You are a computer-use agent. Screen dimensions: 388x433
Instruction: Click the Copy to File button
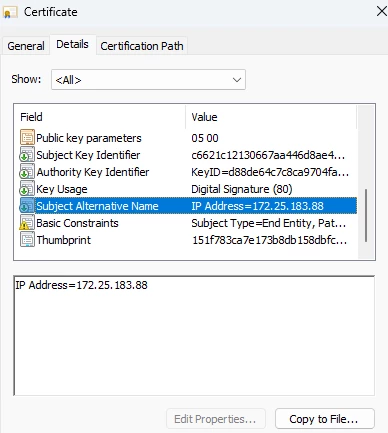click(325, 419)
